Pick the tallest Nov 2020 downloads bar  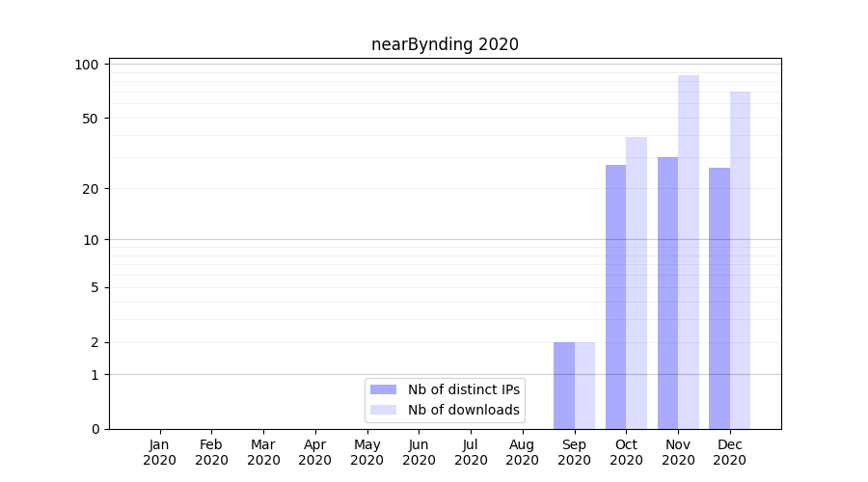(689, 253)
